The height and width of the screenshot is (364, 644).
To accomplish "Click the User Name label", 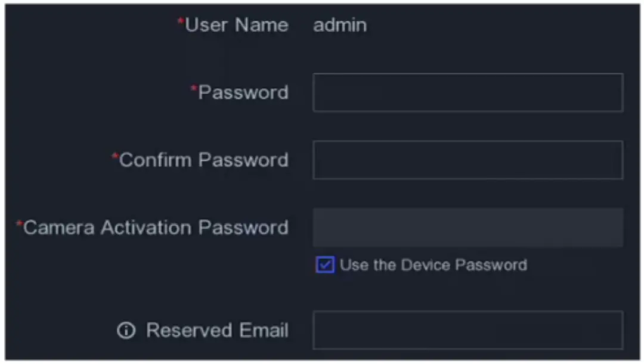I will tap(237, 25).
